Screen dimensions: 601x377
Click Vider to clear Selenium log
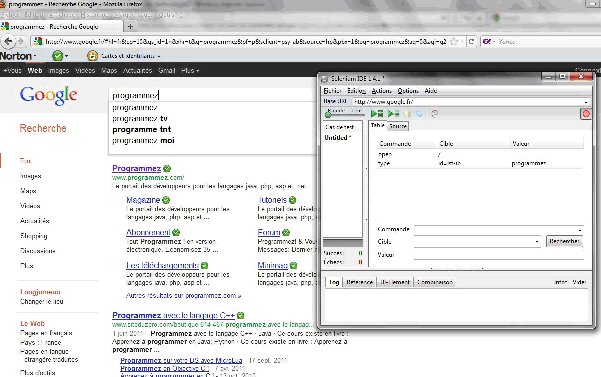pyautogui.click(x=579, y=282)
